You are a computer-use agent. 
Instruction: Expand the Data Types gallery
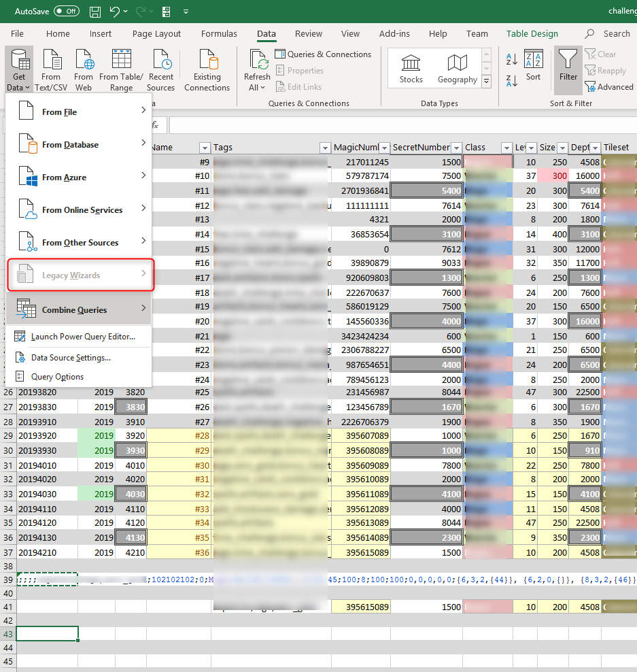tap(486, 80)
